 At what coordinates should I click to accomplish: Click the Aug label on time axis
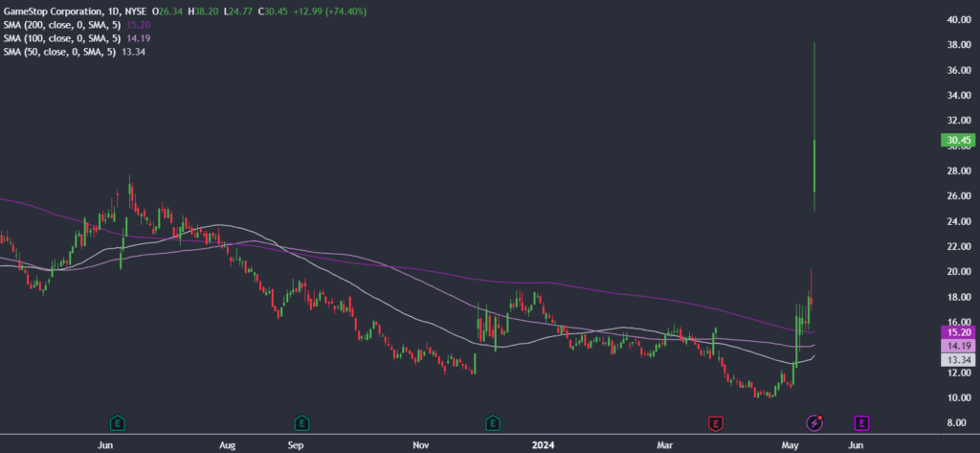(228, 445)
